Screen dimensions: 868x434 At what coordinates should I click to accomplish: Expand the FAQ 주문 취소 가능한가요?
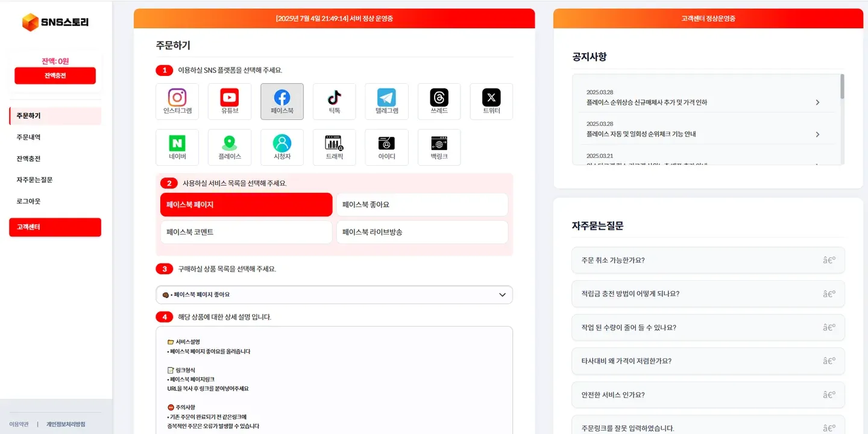[x=708, y=260]
